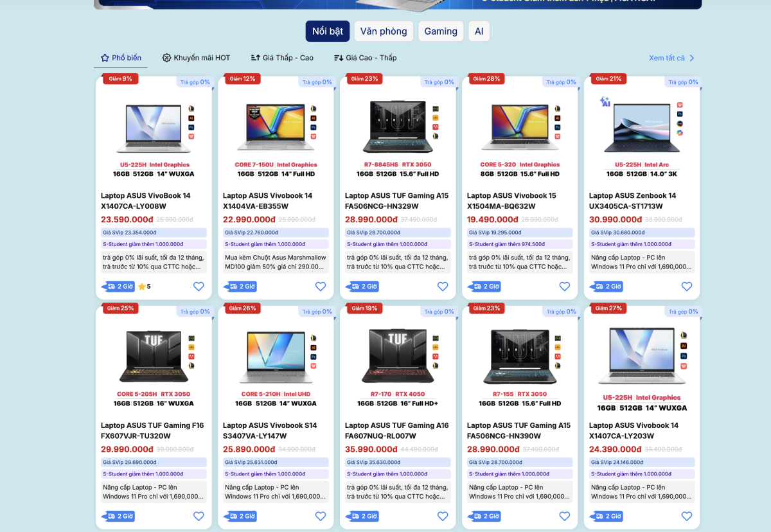The image size is (771, 532).
Task: Toggle favorite heart on TUF Gaming A15 FA506NCG-HN390W
Action: (565, 516)
